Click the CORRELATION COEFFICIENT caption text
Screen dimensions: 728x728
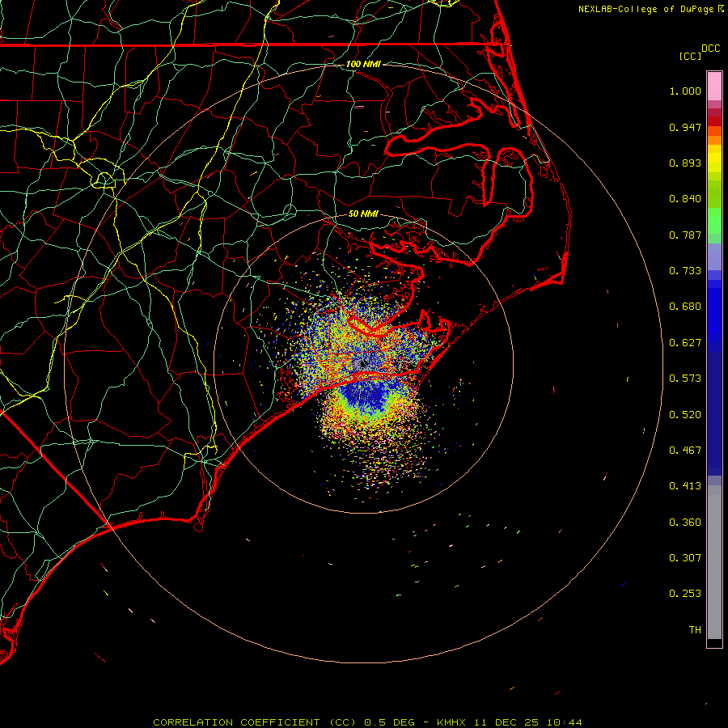pyautogui.click(x=255, y=722)
